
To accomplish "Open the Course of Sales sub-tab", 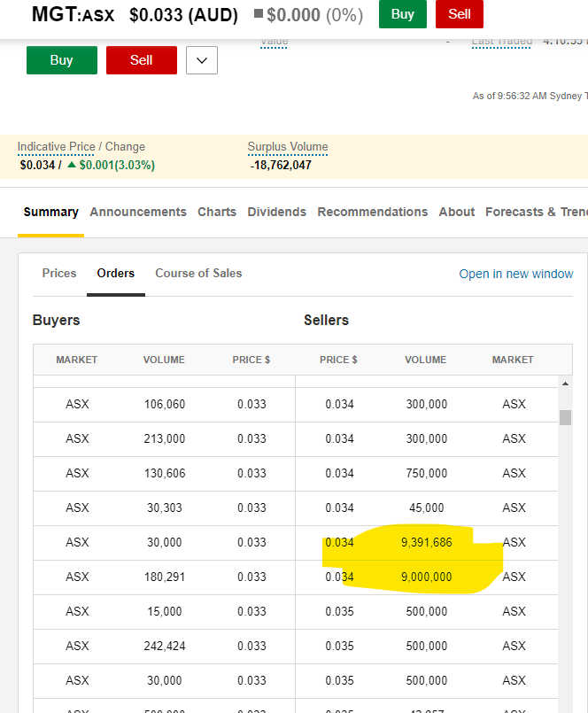I will (198, 273).
